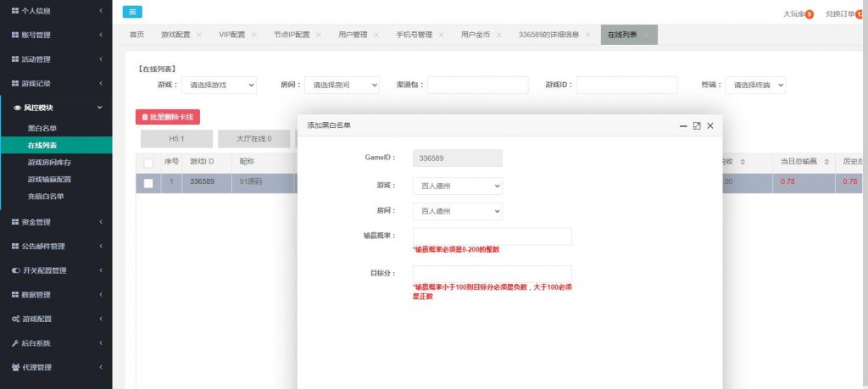The image size is (868, 389).
Task: Open the 房间 dropdown in the dialog
Action: (x=457, y=211)
